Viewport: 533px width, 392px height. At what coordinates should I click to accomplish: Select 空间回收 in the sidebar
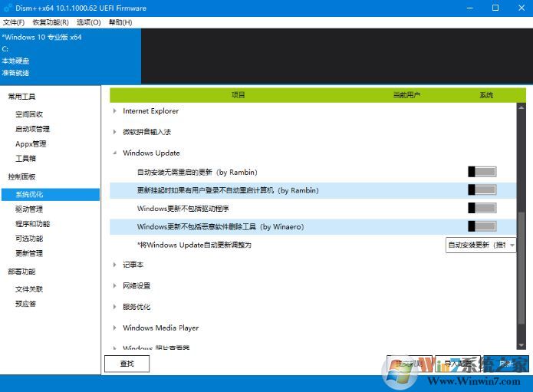(29, 114)
